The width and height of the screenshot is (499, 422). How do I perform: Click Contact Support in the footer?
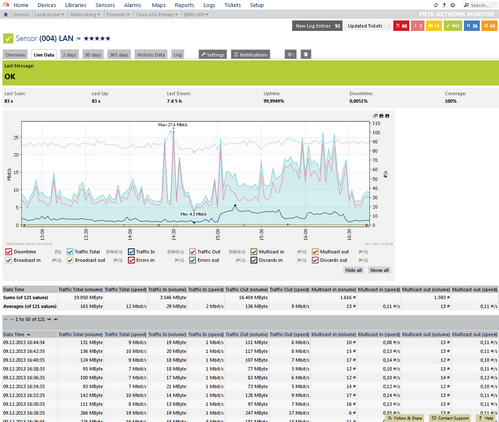[450, 418]
